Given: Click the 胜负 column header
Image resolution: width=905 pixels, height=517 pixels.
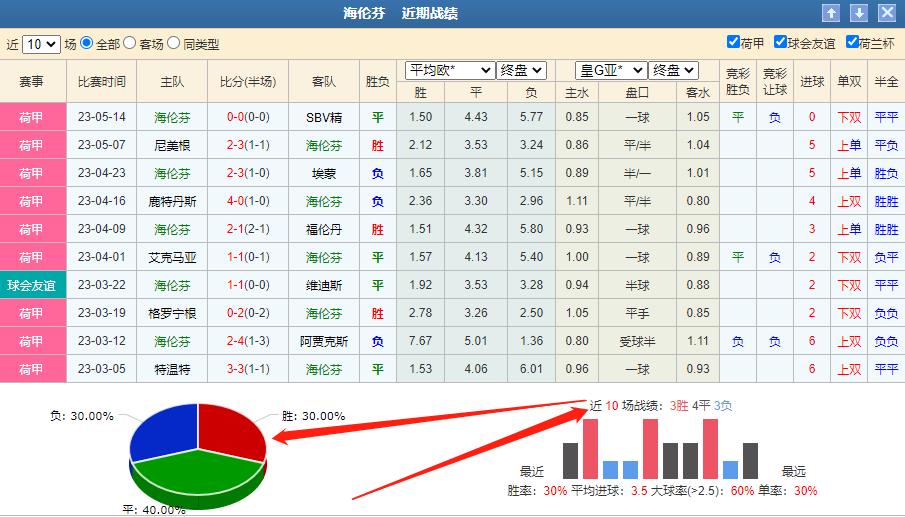Looking at the screenshot, I should 377,82.
